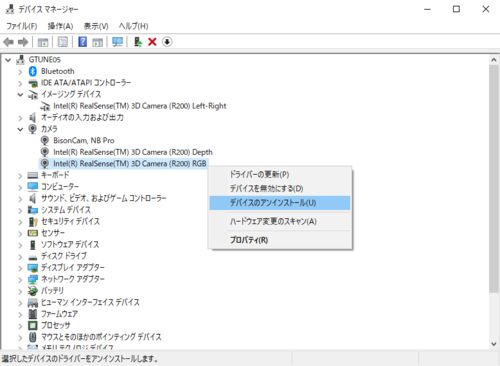The height and width of the screenshot is (366, 500).
Task: Click the ディスク ドライブ icon
Action: click(x=33, y=257)
